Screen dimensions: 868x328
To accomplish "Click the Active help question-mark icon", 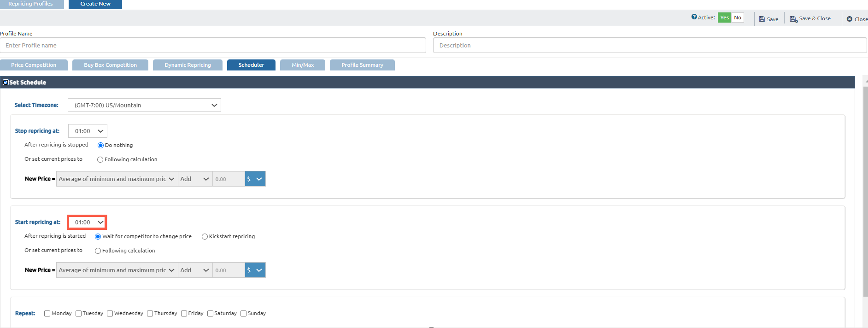I will pyautogui.click(x=694, y=17).
